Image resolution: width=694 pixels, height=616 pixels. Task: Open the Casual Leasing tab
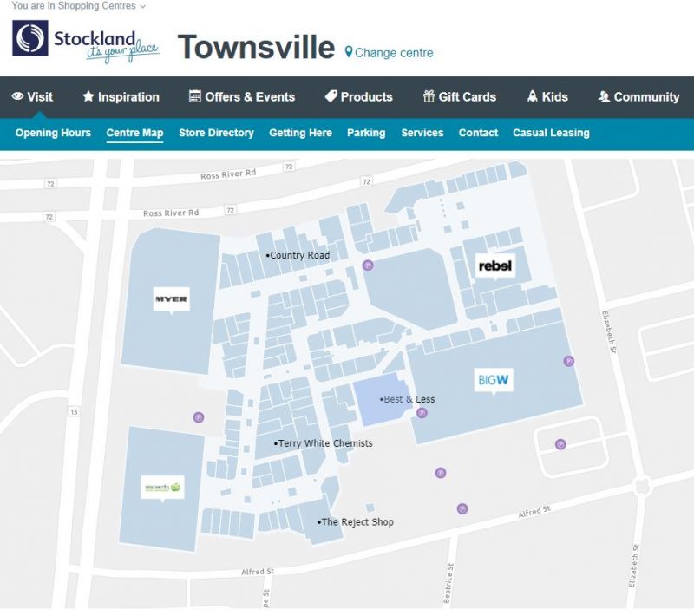(551, 133)
